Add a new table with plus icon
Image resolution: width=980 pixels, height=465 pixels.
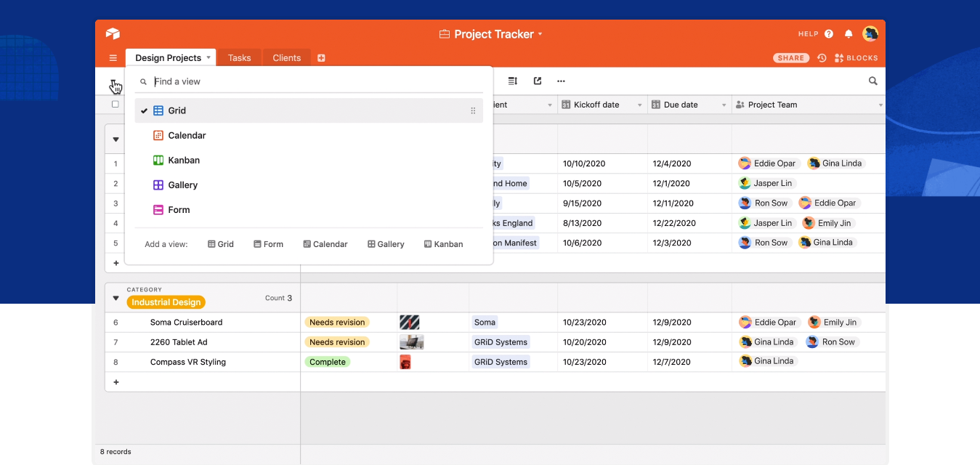tap(321, 58)
